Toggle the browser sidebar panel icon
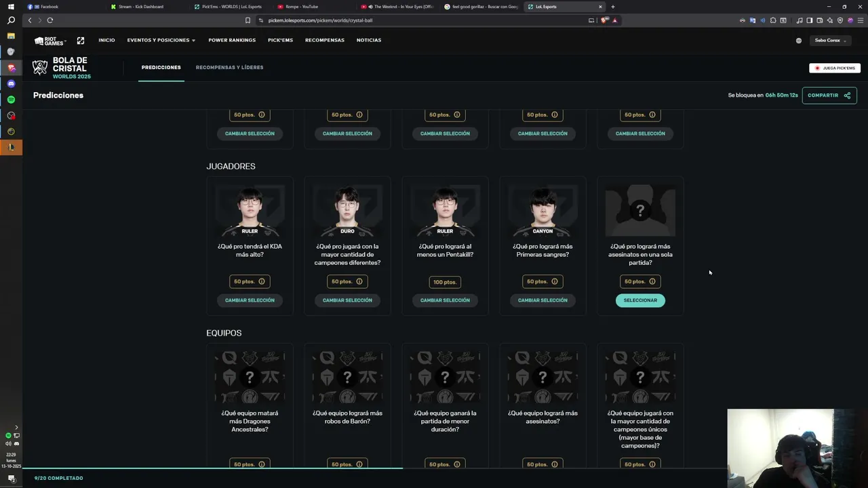Screen dimensions: 868x488 click(x=809, y=20)
